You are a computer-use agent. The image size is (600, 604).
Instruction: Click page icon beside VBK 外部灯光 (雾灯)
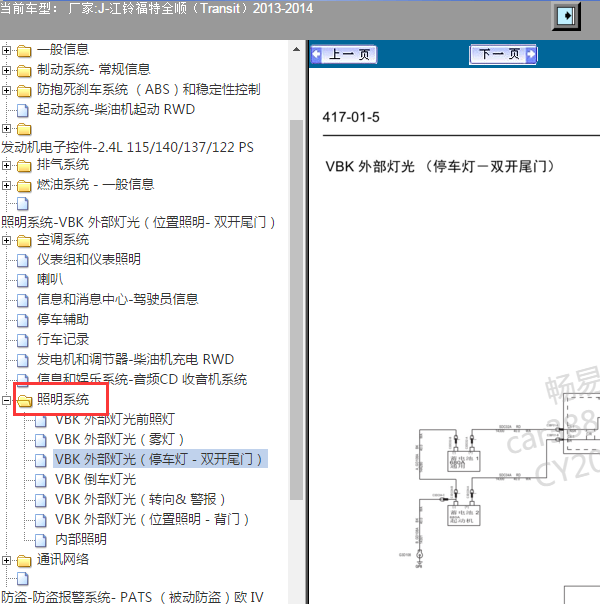pos(40,441)
